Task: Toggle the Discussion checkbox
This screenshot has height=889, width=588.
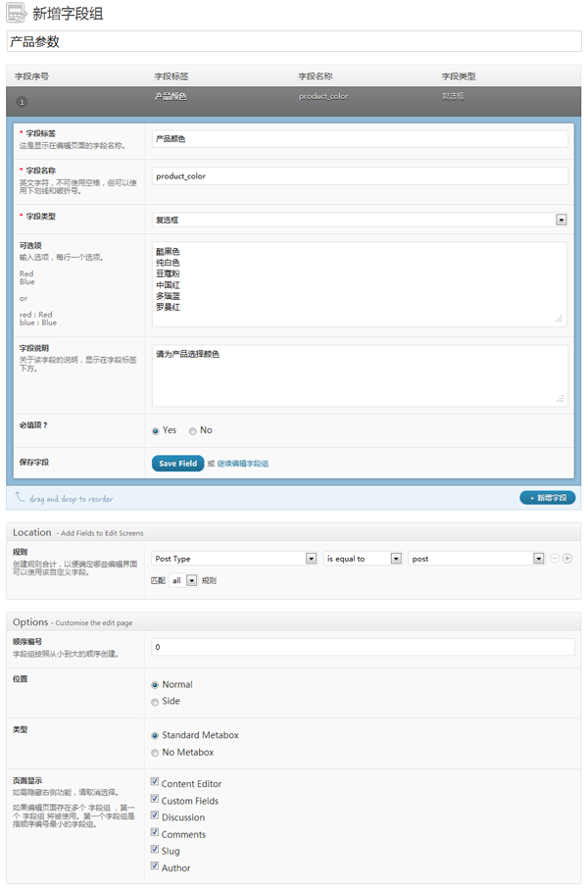Action: pyautogui.click(x=155, y=816)
